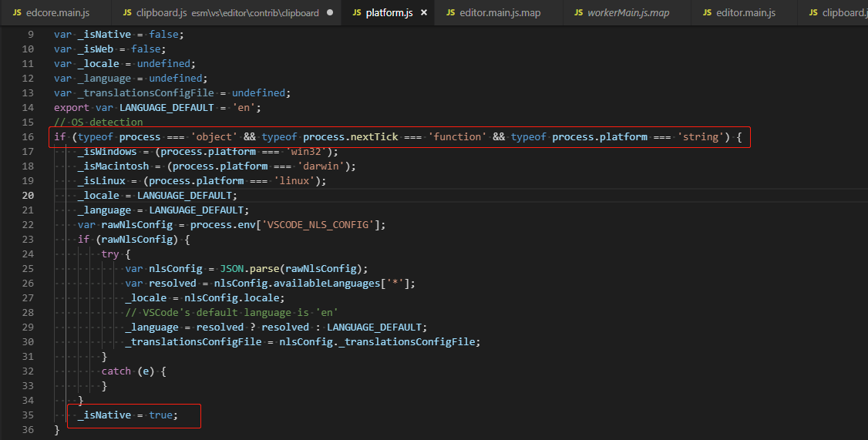Click the 'darwin' string on line 18

click(321, 166)
